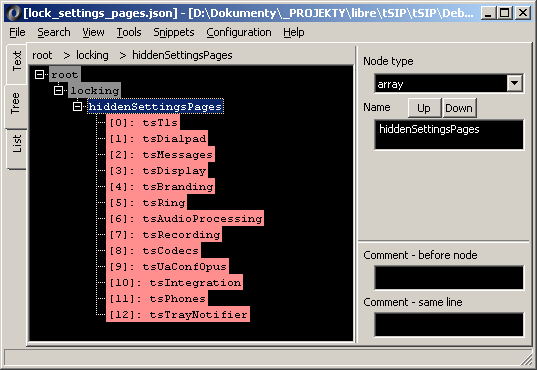The height and width of the screenshot is (370, 537).
Task: Open the Node type dropdown arrow
Action: pyautogui.click(x=514, y=83)
